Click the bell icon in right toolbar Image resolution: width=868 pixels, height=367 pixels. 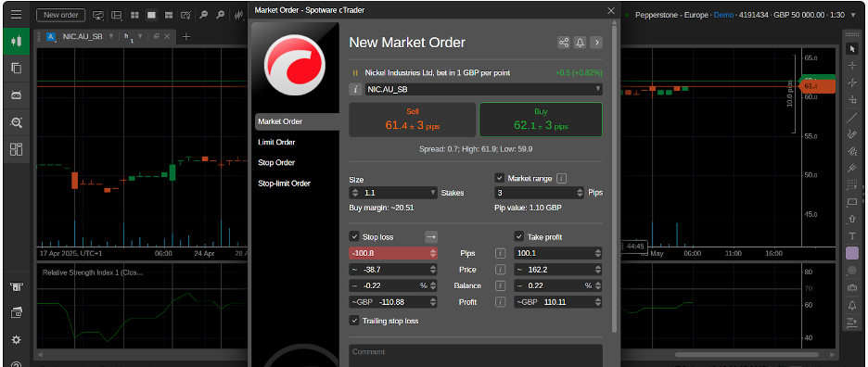click(852, 305)
